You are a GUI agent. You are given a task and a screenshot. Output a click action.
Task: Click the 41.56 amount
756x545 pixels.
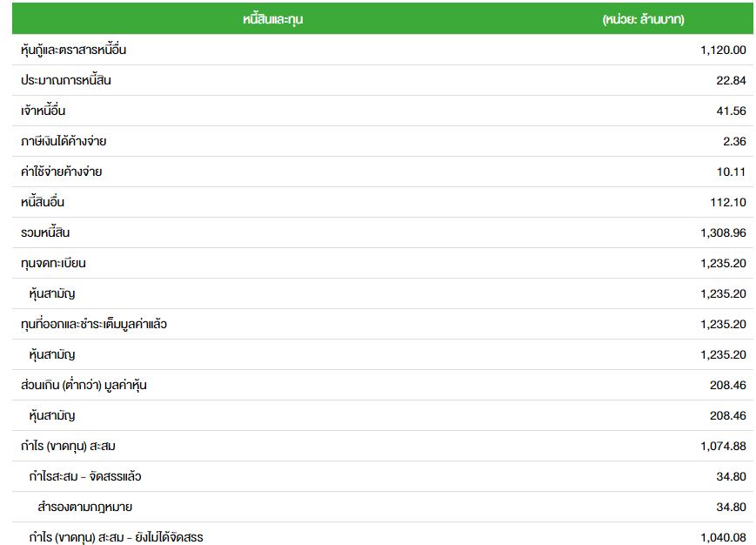pyautogui.click(x=731, y=111)
